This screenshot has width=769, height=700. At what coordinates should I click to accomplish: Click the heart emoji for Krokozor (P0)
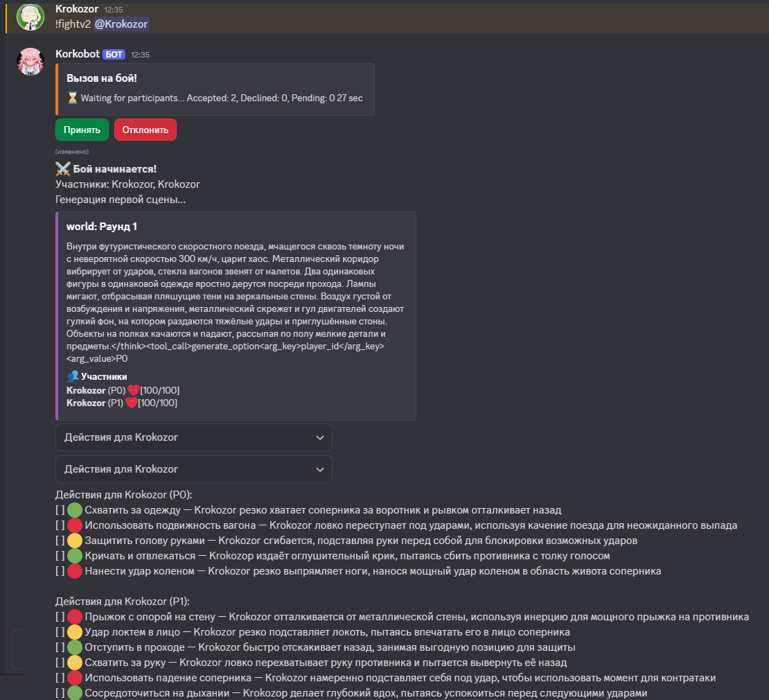134,390
